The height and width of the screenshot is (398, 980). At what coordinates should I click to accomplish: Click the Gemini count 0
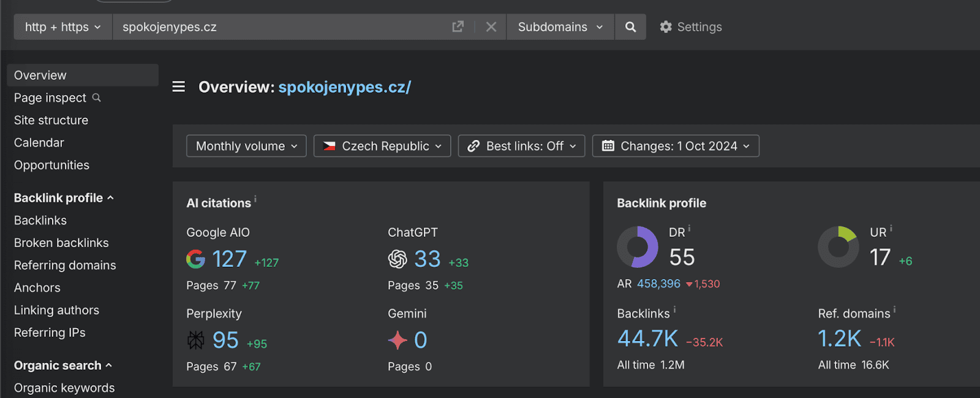421,340
